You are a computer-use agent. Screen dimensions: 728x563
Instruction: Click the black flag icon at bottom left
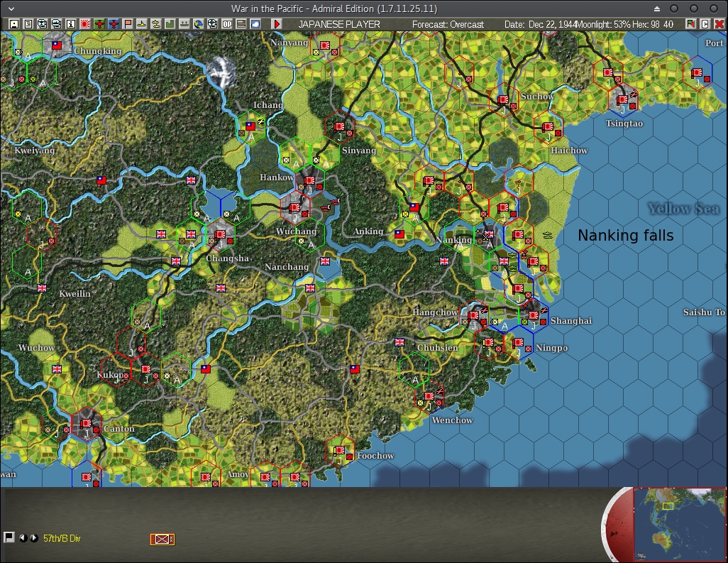9,537
